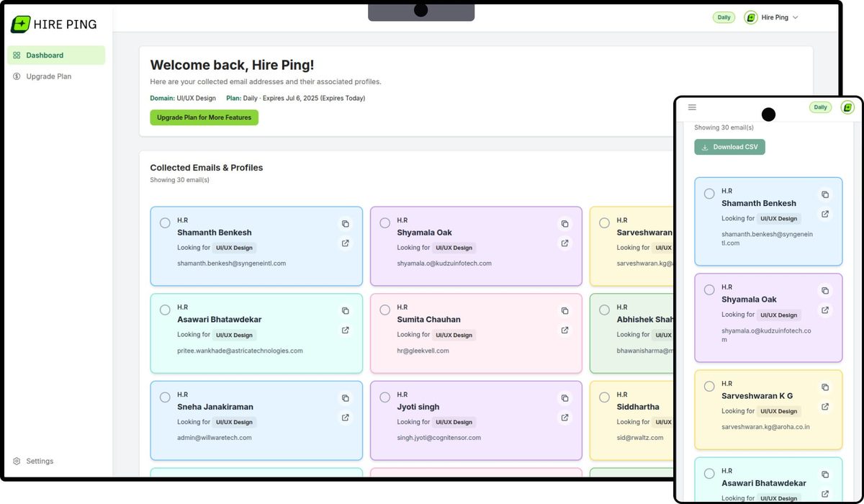Image resolution: width=864 pixels, height=504 pixels.
Task: Copy Sneha Janakiraman email
Action: pos(345,398)
